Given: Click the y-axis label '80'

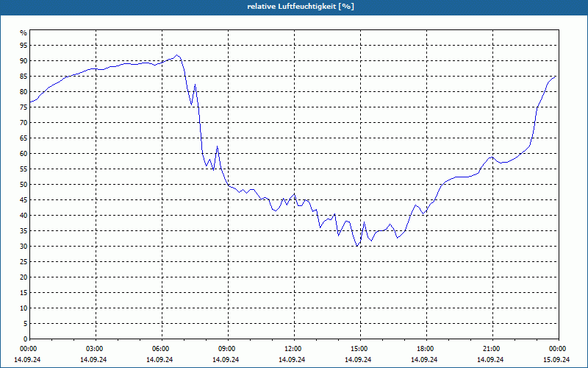Looking at the screenshot, I should tap(24, 91).
